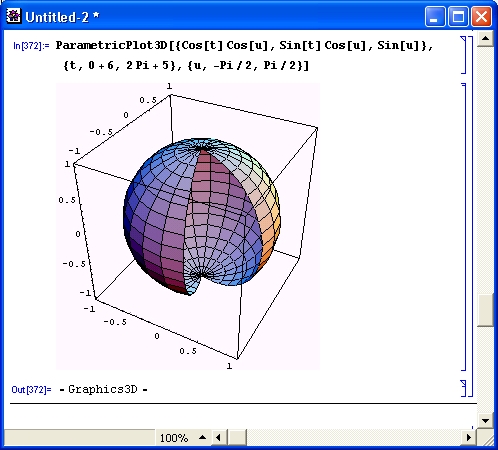Click the horizontal scrollbar right arrow
Viewport: 498px width, 450px height.
point(469,437)
